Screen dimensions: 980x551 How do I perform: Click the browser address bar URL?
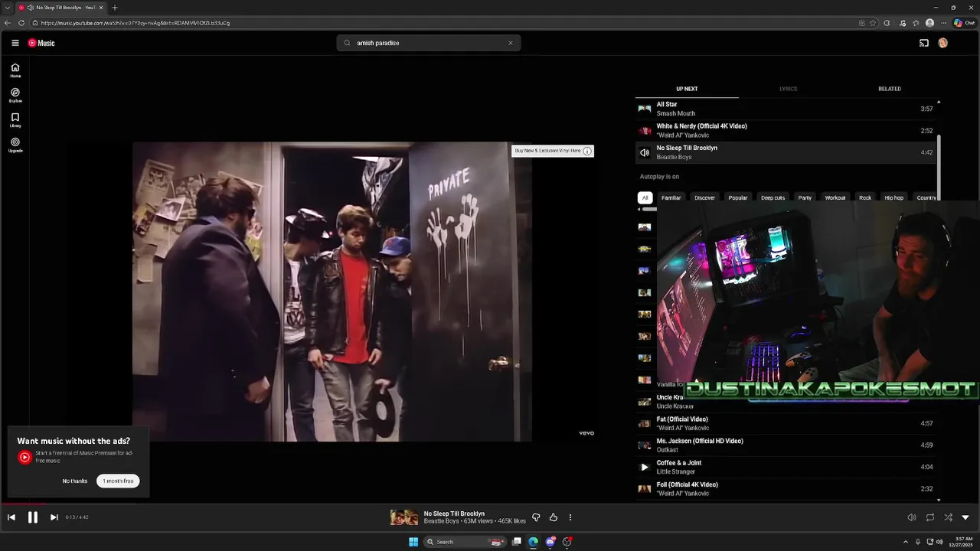(x=136, y=23)
